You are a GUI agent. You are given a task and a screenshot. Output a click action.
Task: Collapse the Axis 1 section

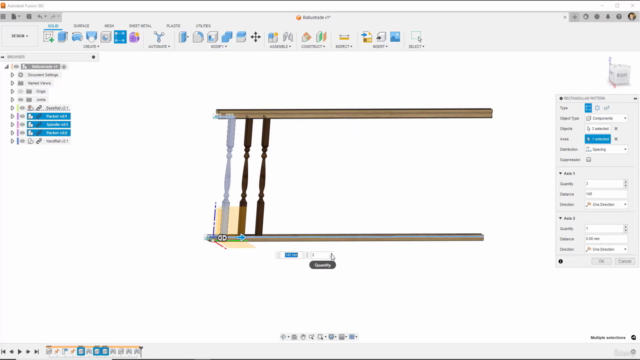(x=560, y=173)
